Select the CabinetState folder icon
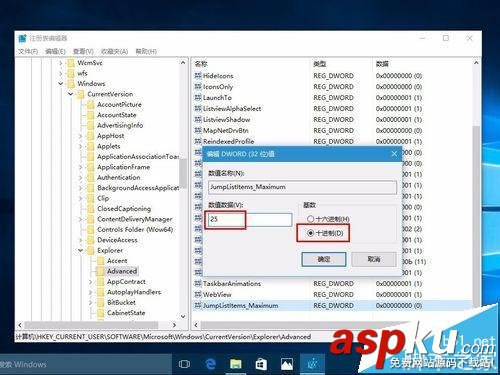This screenshot has height=375, width=500. click(x=100, y=313)
